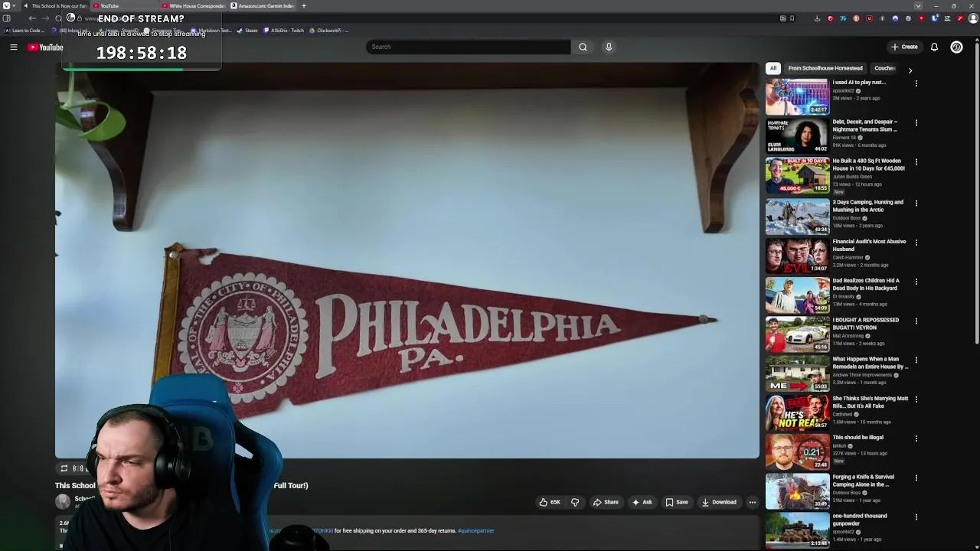This screenshot has width=980, height=551.
Task: Open options for 'I used AI to play rust'
Action: (916, 83)
